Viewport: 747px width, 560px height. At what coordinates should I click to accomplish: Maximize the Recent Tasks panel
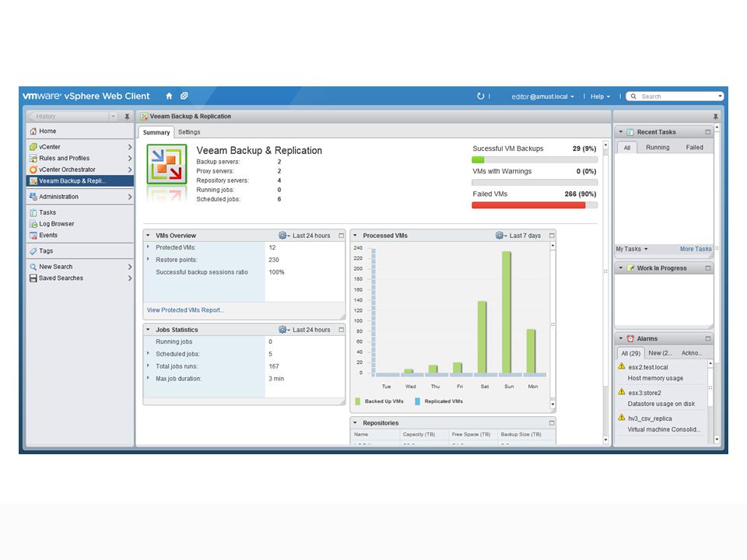tap(708, 132)
